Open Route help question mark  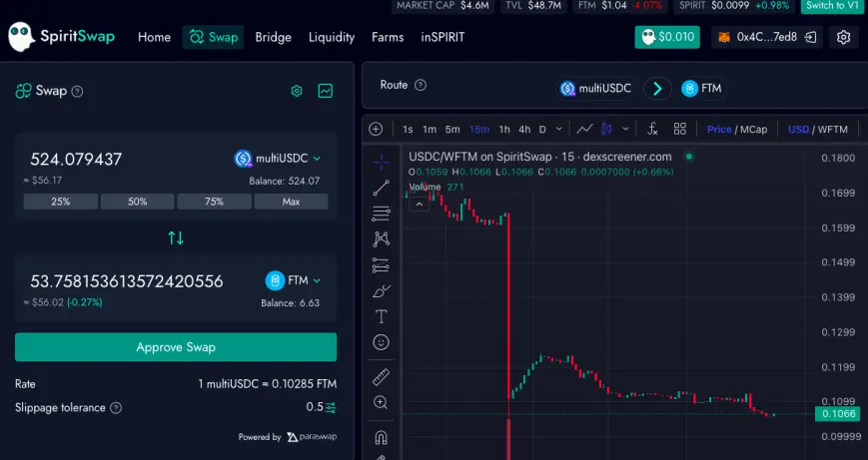pos(421,85)
